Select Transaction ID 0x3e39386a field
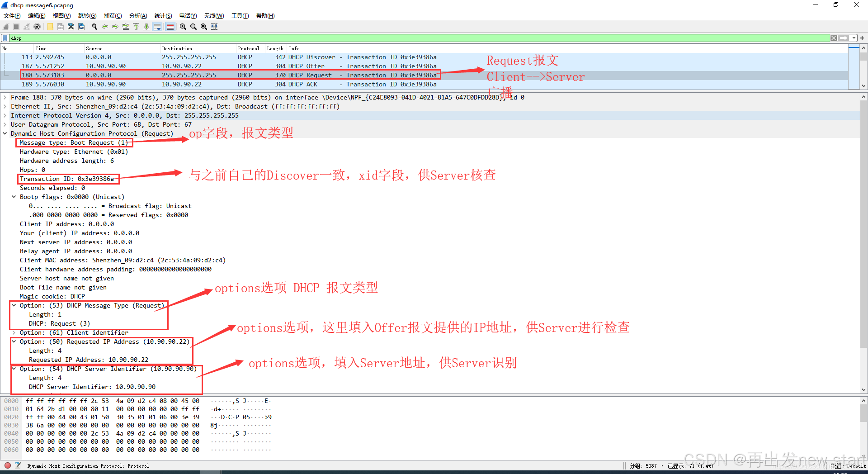868x474 pixels. 67,179
